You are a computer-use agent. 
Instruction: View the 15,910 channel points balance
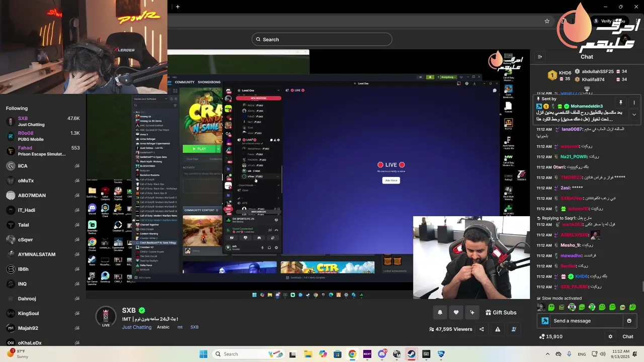(x=550, y=337)
